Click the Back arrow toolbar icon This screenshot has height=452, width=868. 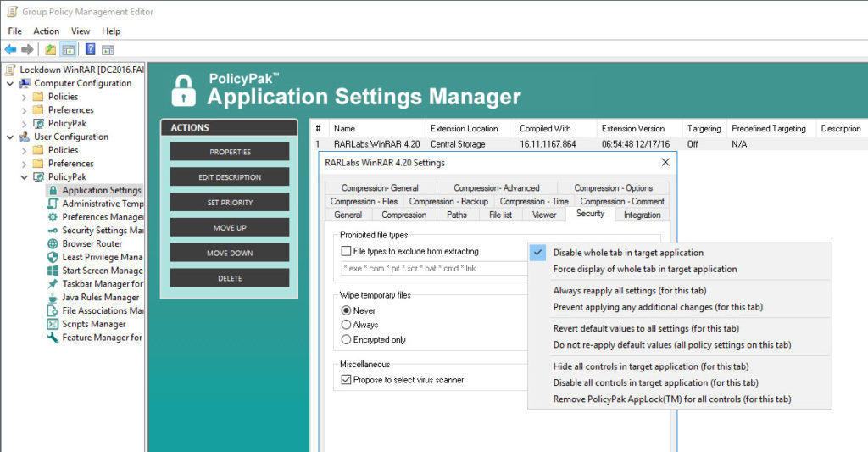click(10, 50)
